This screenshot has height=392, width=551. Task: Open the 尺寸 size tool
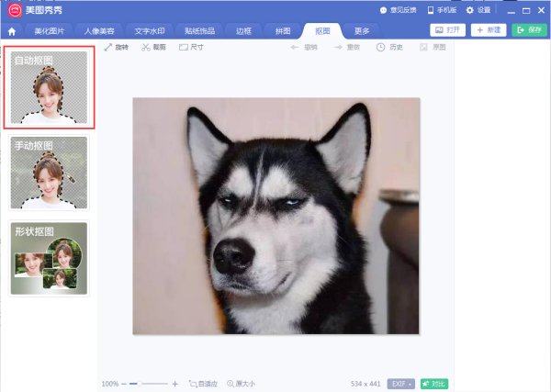click(191, 47)
